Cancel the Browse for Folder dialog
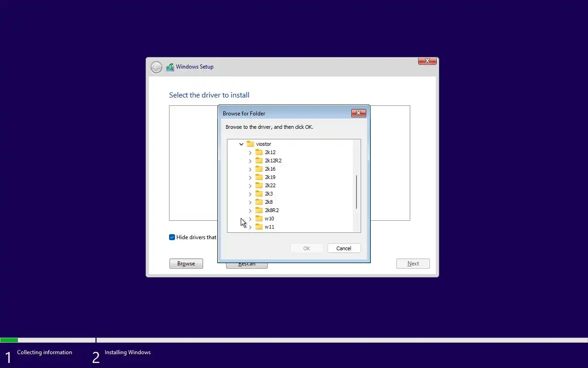588x368 pixels. click(x=344, y=248)
